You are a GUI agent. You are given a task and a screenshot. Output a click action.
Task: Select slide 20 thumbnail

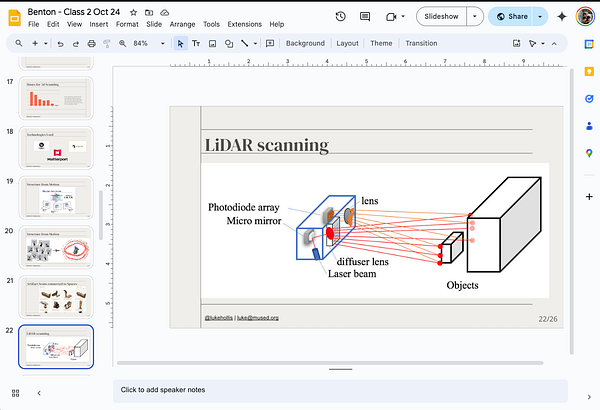56,246
